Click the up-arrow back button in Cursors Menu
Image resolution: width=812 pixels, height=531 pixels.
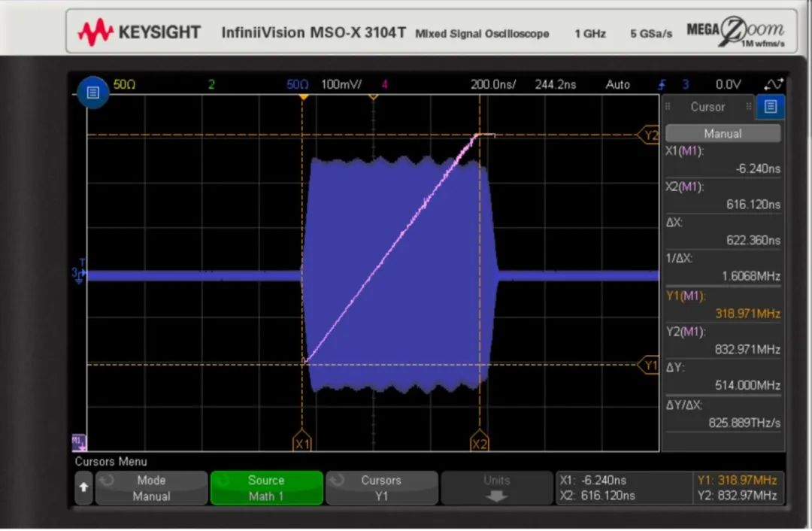pyautogui.click(x=83, y=487)
